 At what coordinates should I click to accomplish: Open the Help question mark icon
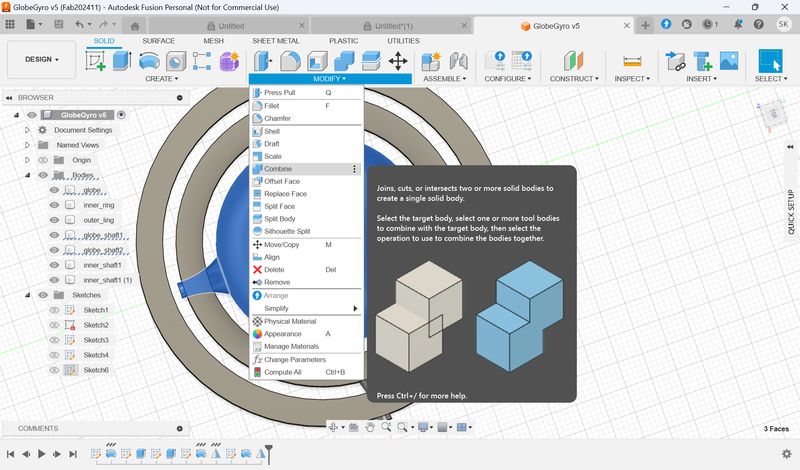point(759,24)
